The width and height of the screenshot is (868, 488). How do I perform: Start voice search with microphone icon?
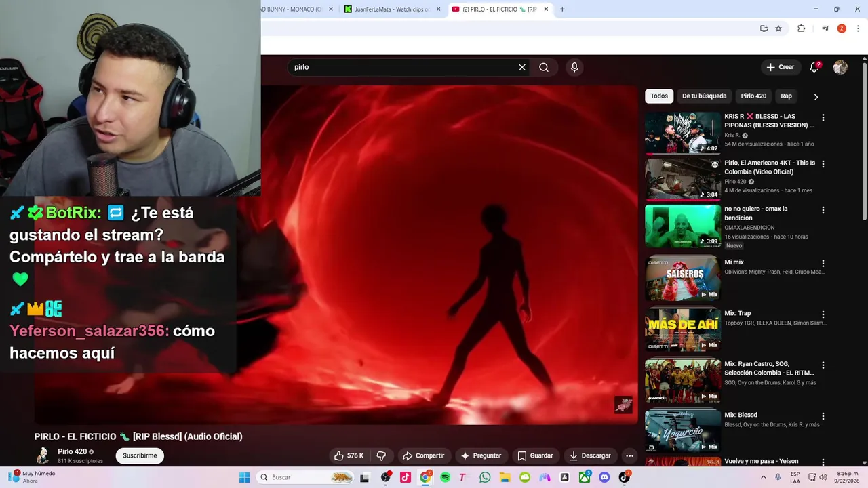click(574, 67)
